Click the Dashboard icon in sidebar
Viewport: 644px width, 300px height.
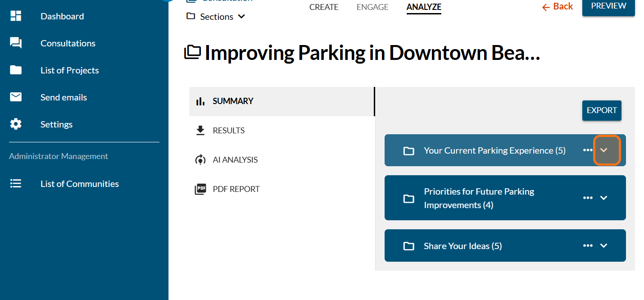(16, 16)
